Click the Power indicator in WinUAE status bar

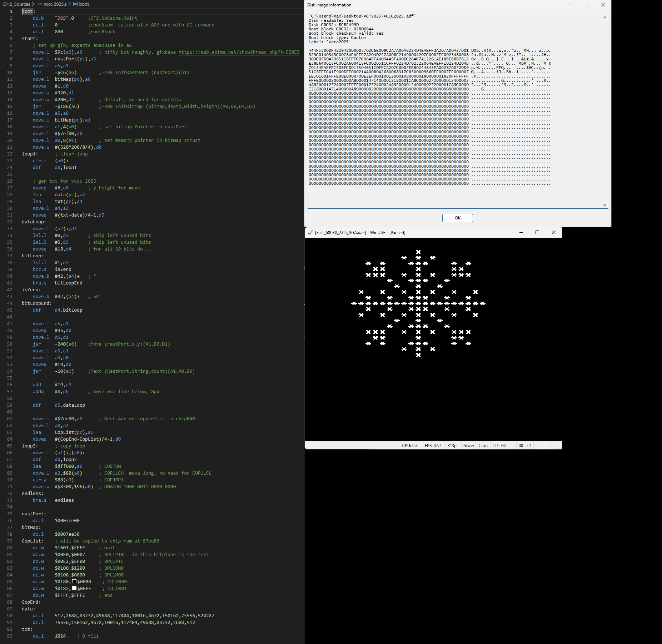(468, 445)
